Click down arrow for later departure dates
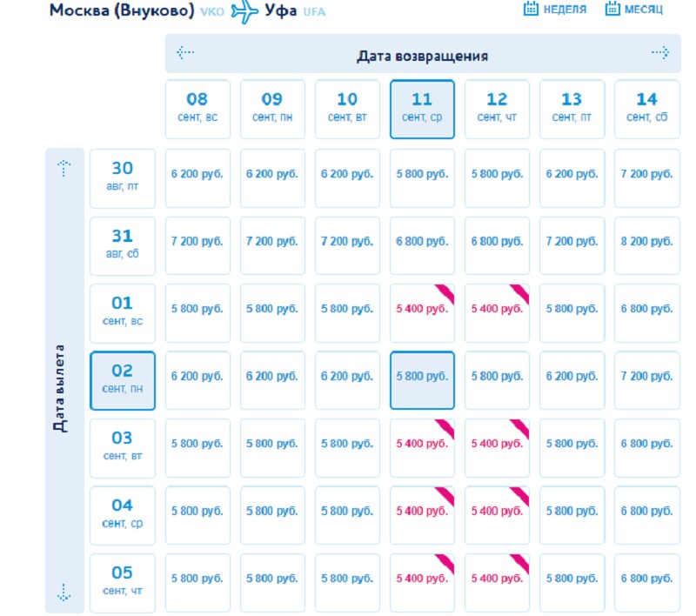 pos(64,593)
